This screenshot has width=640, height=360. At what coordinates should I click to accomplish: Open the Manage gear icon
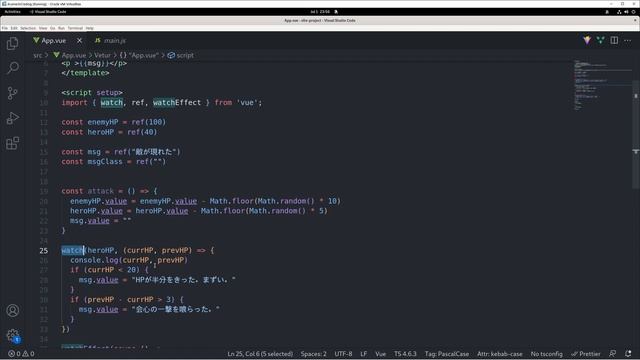(x=12, y=335)
